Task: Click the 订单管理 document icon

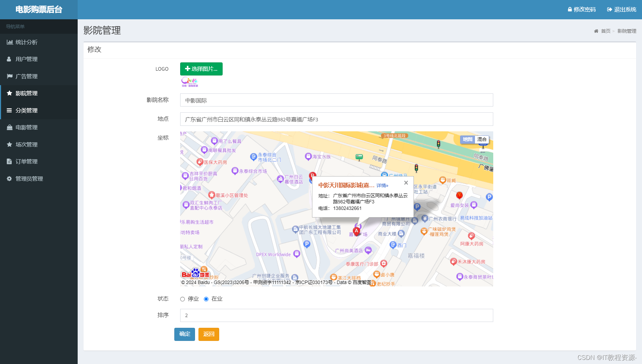Action: tap(9, 161)
